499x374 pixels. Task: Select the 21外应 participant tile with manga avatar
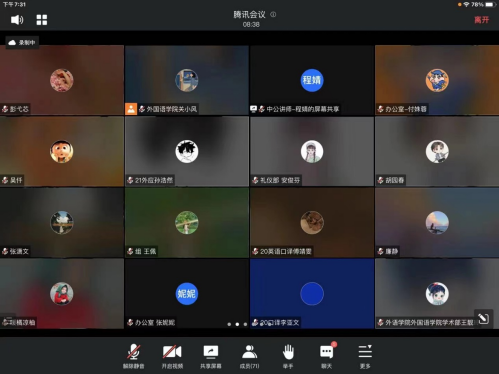click(187, 151)
